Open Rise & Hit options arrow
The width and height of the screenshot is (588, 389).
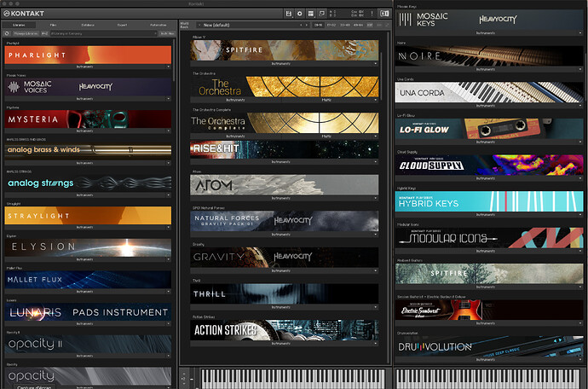click(375, 162)
